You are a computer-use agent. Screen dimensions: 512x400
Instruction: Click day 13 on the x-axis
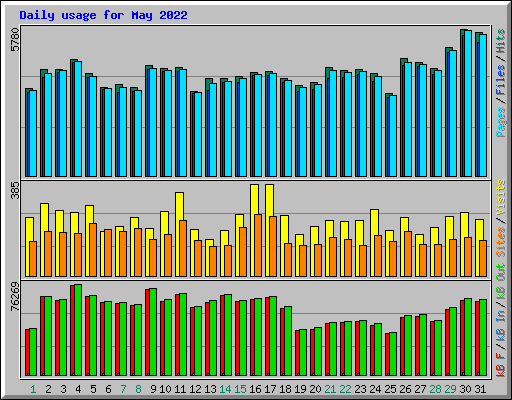pyautogui.click(x=210, y=389)
